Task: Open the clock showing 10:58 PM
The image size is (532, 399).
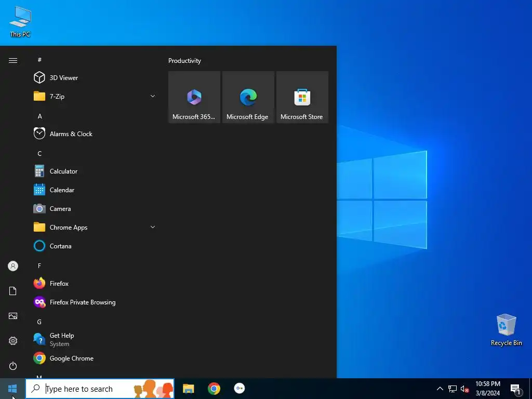Action: point(487,389)
